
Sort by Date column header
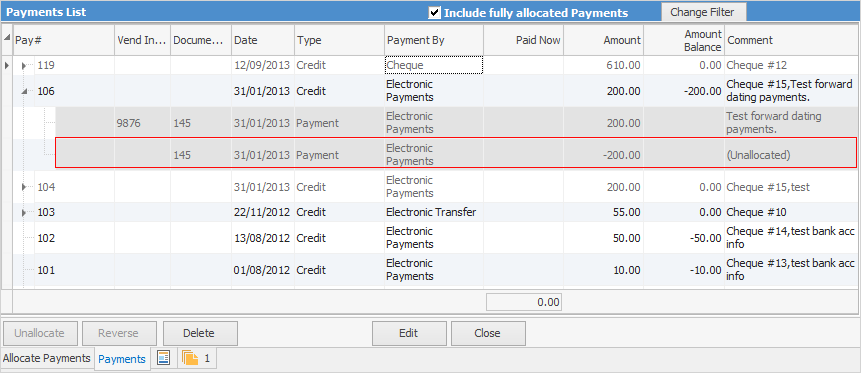click(x=263, y=40)
